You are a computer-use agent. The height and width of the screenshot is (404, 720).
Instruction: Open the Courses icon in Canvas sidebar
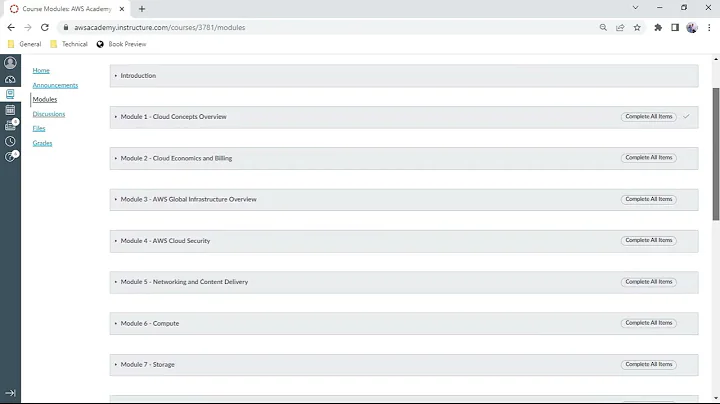click(x=10, y=94)
